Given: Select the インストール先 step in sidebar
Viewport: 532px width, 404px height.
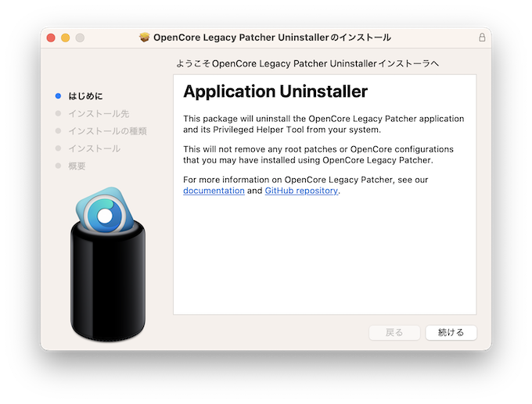Looking at the screenshot, I should 99,113.
